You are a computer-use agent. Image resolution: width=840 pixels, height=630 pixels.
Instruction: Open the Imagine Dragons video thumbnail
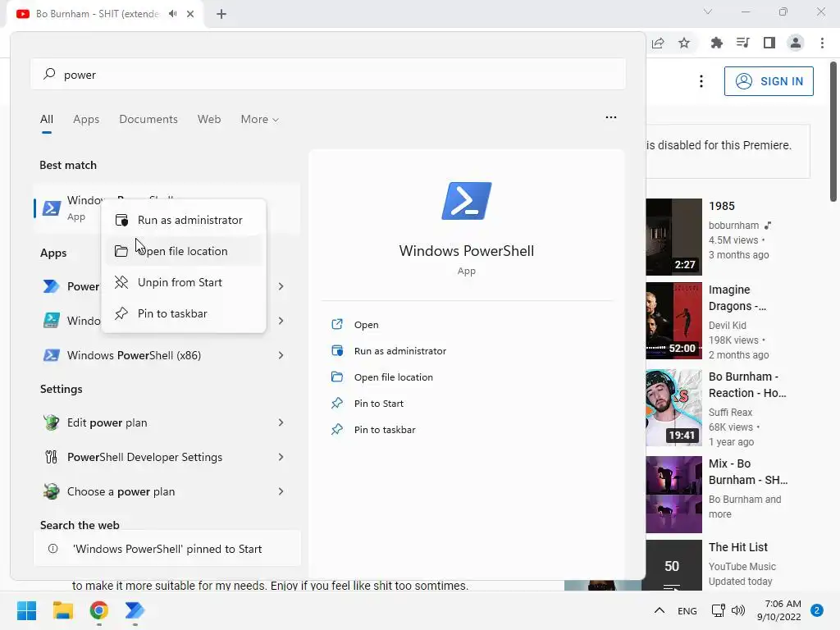tap(673, 321)
